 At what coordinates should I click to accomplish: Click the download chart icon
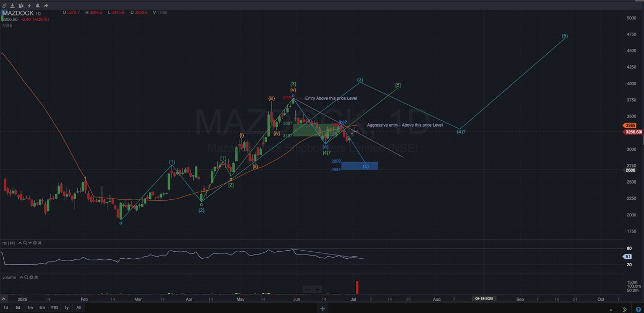(x=12, y=5)
